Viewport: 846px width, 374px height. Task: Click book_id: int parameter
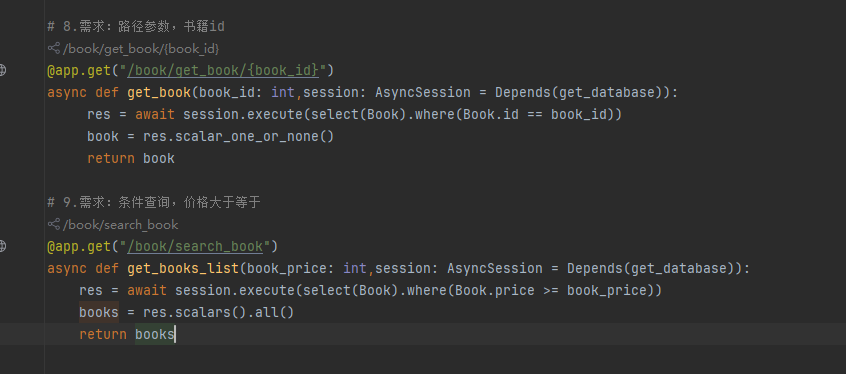click(247, 93)
